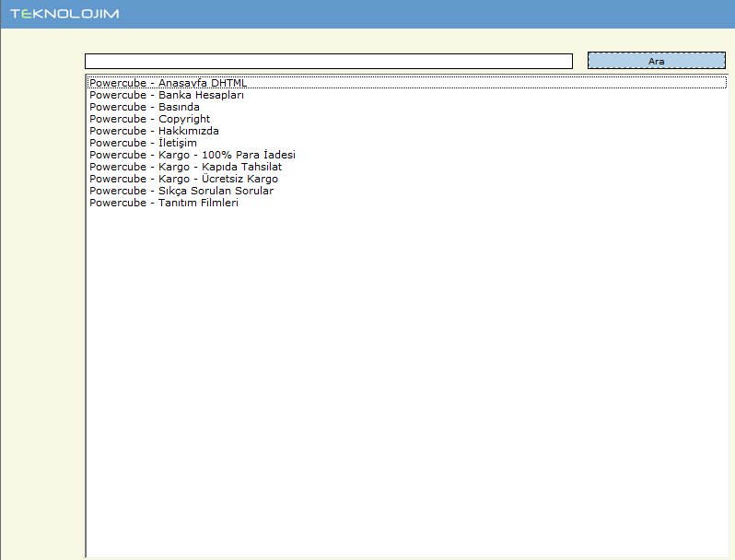
Task: Select 'Powercube - Tanıtım Filmleri' list item
Action: click(407, 203)
